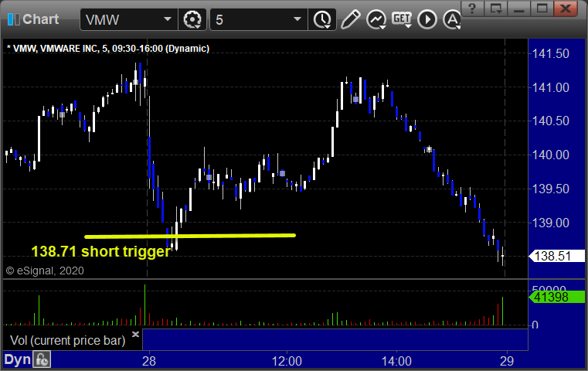Click the VMW, VMWARE INC chart title
This screenshot has width=588, height=371.
(108, 49)
